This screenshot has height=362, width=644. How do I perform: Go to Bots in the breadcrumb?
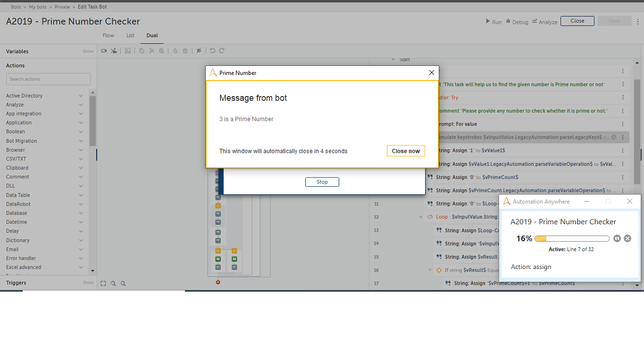[16, 7]
